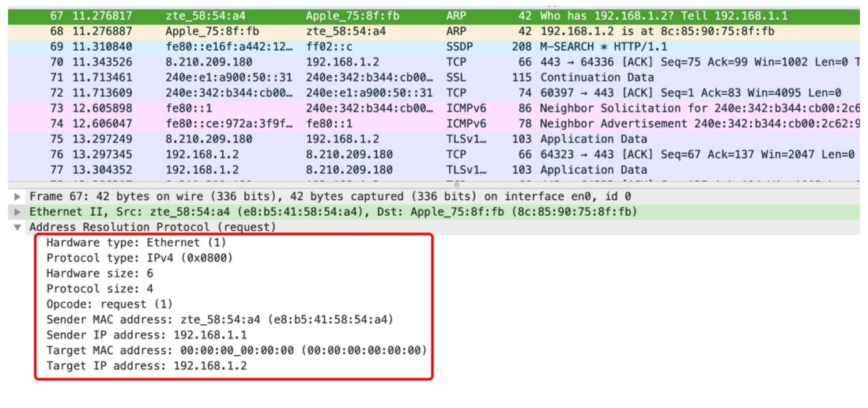Screen dimensions: 868x408
Task: Click the Protocol type: IPv4 field
Action: (x=139, y=258)
